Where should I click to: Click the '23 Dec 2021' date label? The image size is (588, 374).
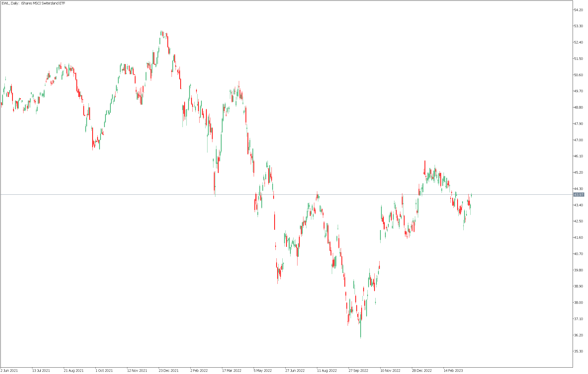[169, 371]
